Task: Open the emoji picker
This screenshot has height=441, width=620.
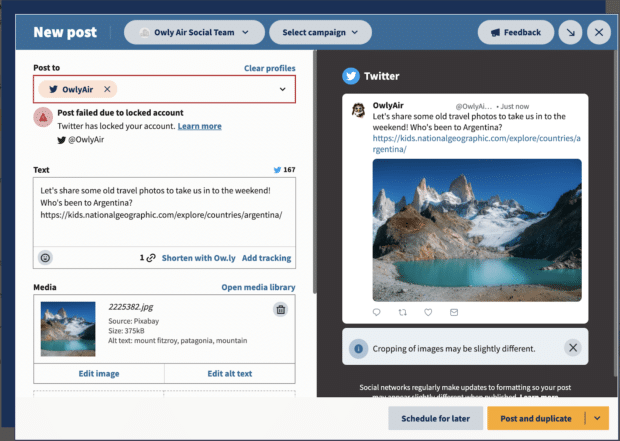Action: pyautogui.click(x=45, y=258)
